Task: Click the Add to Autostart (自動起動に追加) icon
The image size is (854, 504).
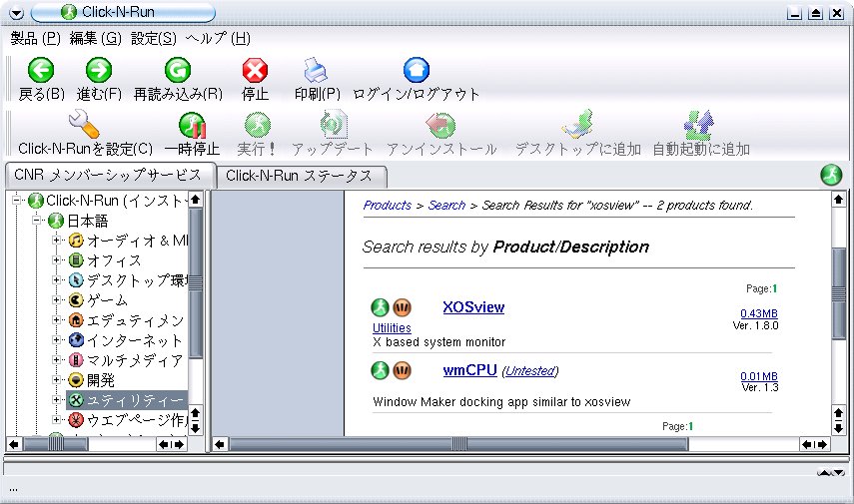Action: (699, 125)
